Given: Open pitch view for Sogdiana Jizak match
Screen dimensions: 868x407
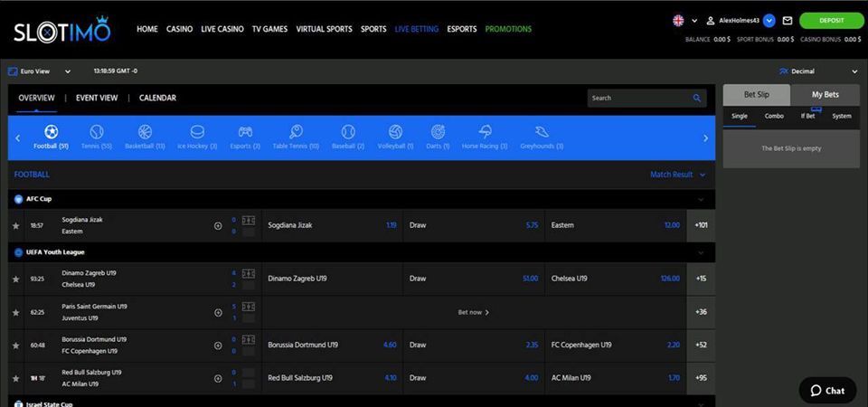Looking at the screenshot, I should (250, 221).
